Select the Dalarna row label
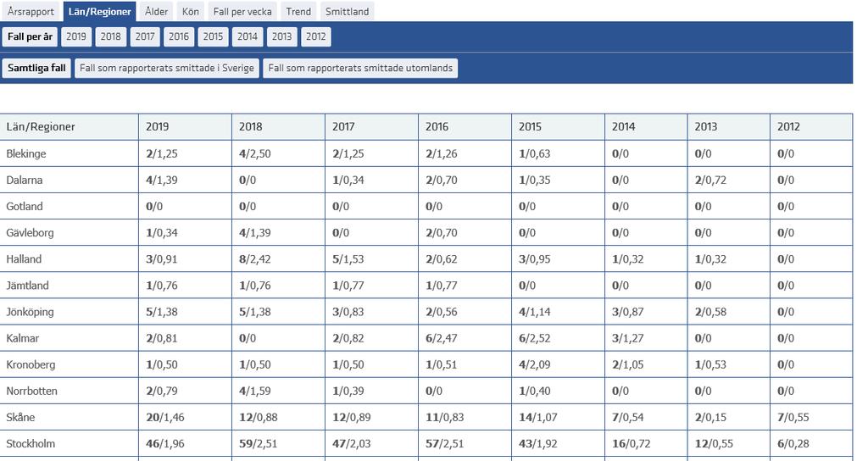Viewport: 868px width, 461px height. [x=25, y=180]
